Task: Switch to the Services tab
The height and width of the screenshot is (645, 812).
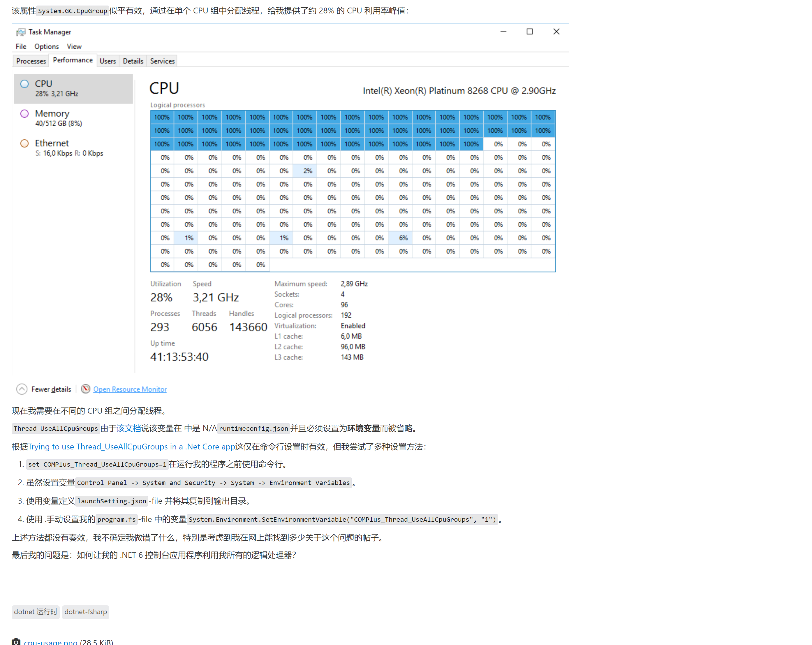Action: click(162, 61)
